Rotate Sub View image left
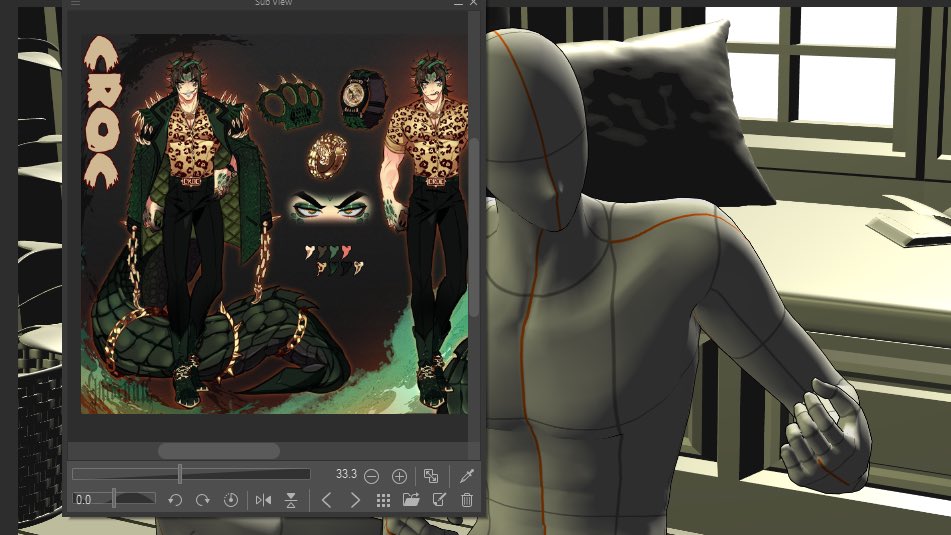The width and height of the screenshot is (951, 535). coord(175,500)
